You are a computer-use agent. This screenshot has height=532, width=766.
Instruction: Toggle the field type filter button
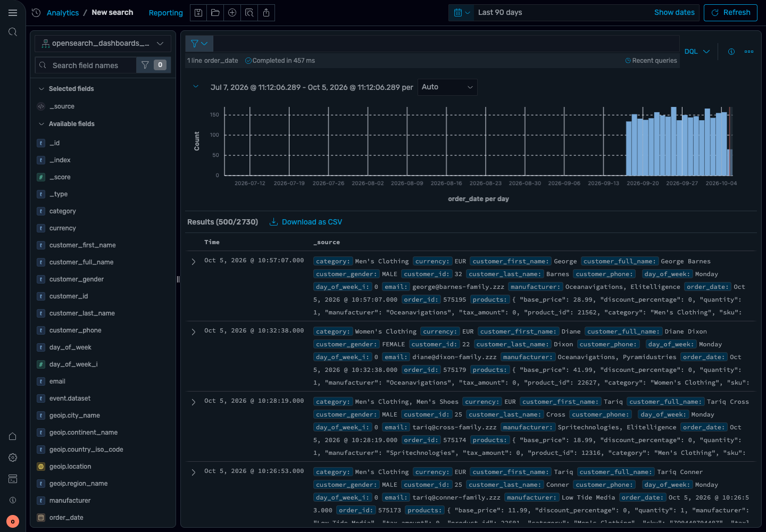[x=153, y=65]
